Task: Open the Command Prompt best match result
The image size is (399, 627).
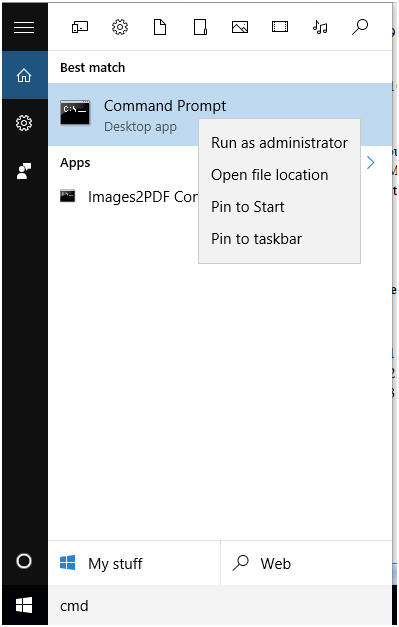Action: coord(220,114)
